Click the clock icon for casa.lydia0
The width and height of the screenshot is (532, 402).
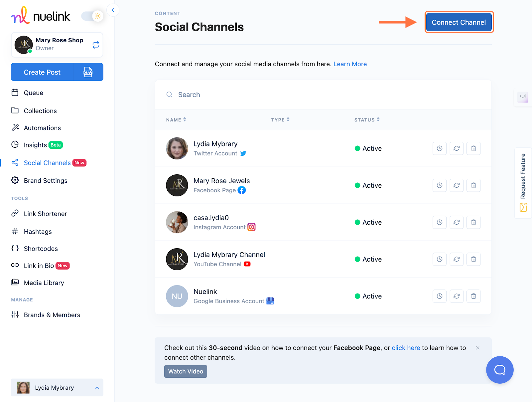[440, 222]
